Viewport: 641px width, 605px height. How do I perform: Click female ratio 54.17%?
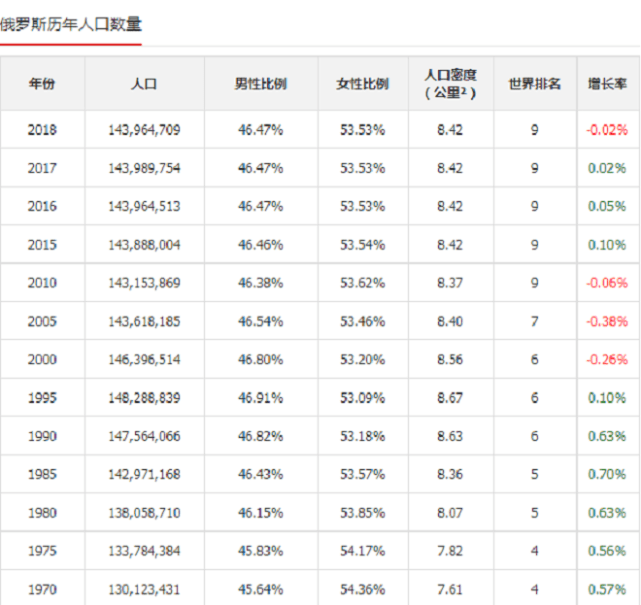[363, 551]
